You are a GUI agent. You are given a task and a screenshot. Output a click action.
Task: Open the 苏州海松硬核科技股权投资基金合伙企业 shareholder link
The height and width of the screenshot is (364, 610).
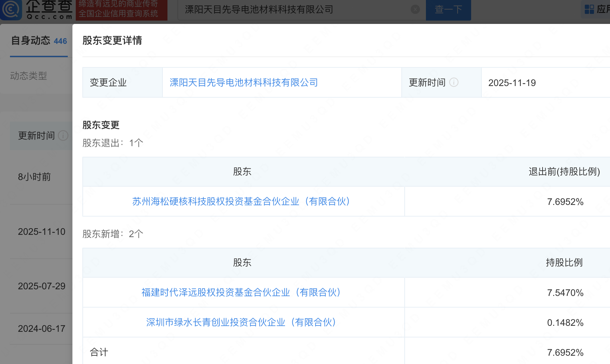point(242,201)
